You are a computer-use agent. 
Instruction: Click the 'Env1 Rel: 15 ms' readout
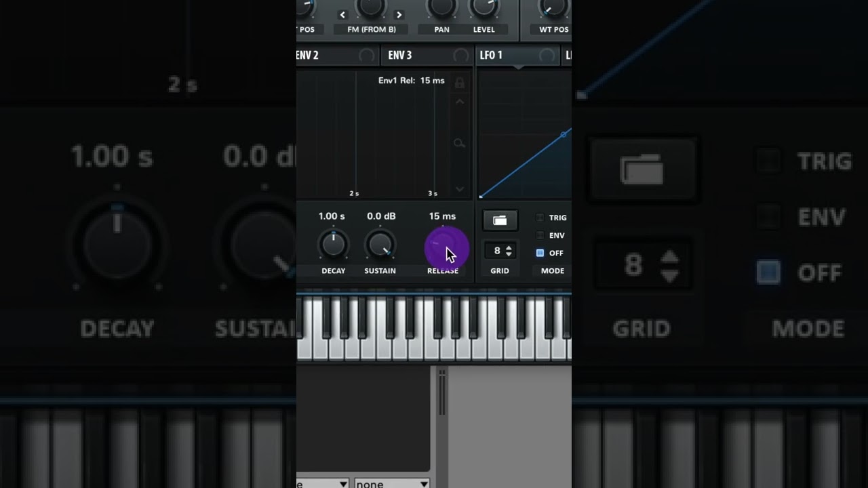(412, 81)
